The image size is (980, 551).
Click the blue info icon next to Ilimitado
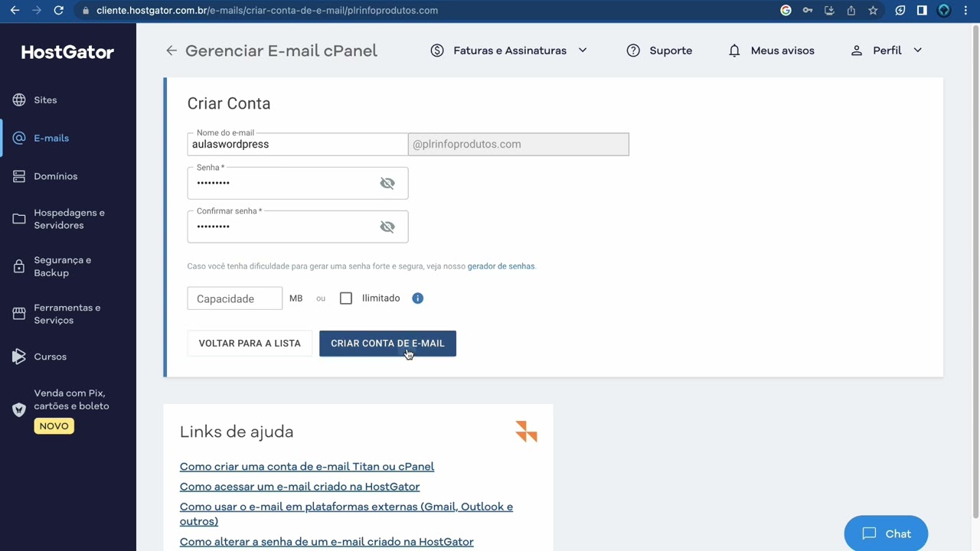point(417,298)
